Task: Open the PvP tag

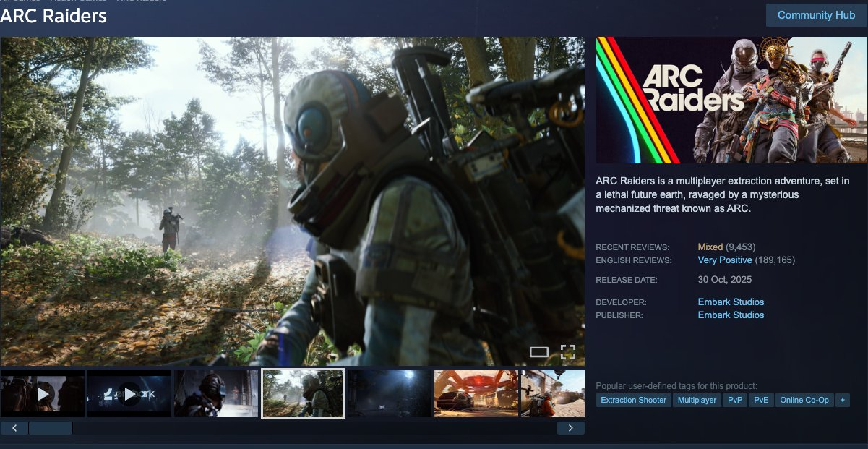Action: 735,400
